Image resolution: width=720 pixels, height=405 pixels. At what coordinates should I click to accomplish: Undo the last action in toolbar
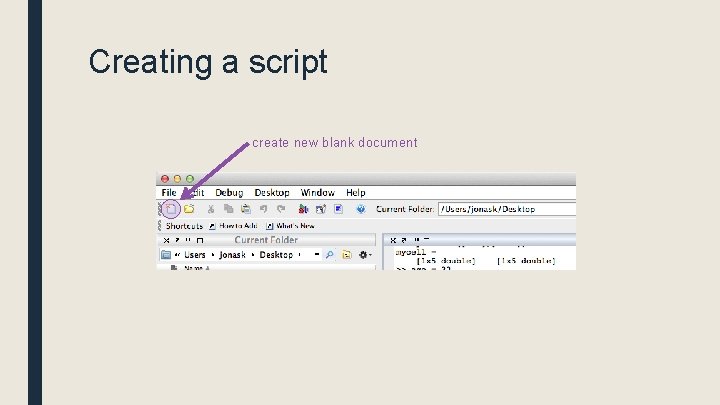[264, 209]
